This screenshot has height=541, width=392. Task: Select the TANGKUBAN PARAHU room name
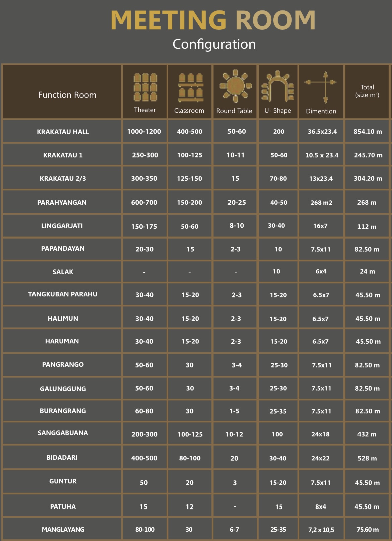63,294
